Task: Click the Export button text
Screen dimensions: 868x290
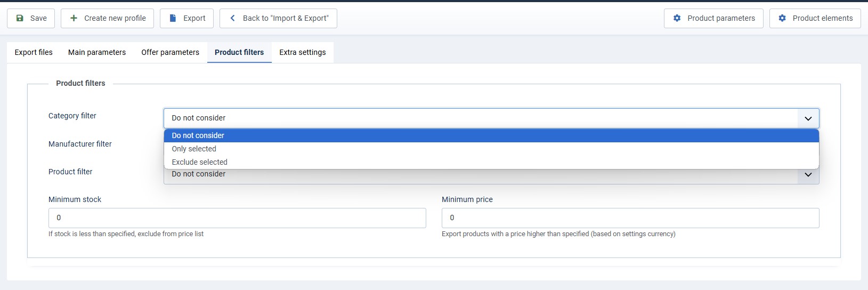Action: pos(194,18)
